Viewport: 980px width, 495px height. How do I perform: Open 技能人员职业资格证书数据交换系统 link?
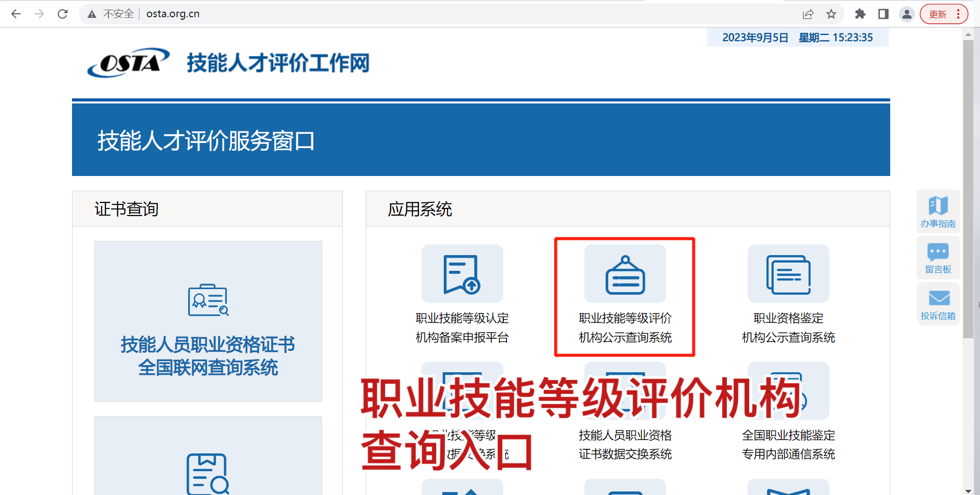625,445
